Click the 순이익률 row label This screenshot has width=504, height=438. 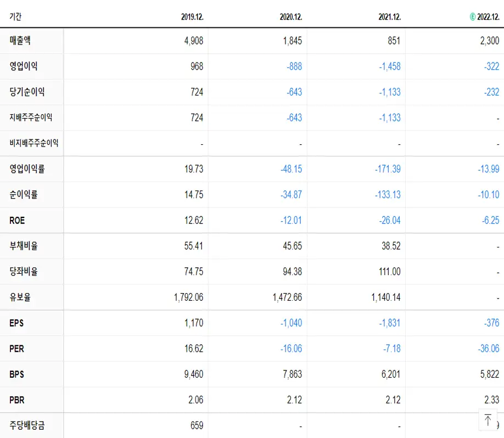pyautogui.click(x=24, y=194)
